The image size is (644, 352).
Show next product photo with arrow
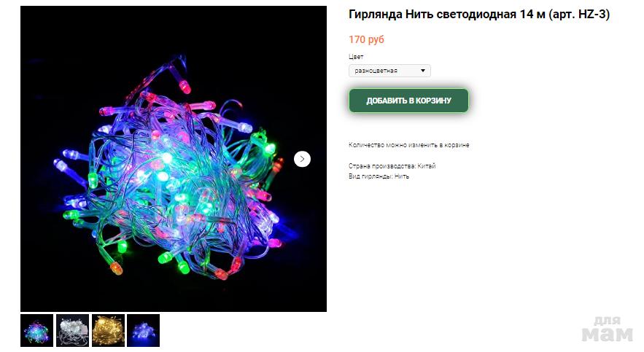click(302, 159)
